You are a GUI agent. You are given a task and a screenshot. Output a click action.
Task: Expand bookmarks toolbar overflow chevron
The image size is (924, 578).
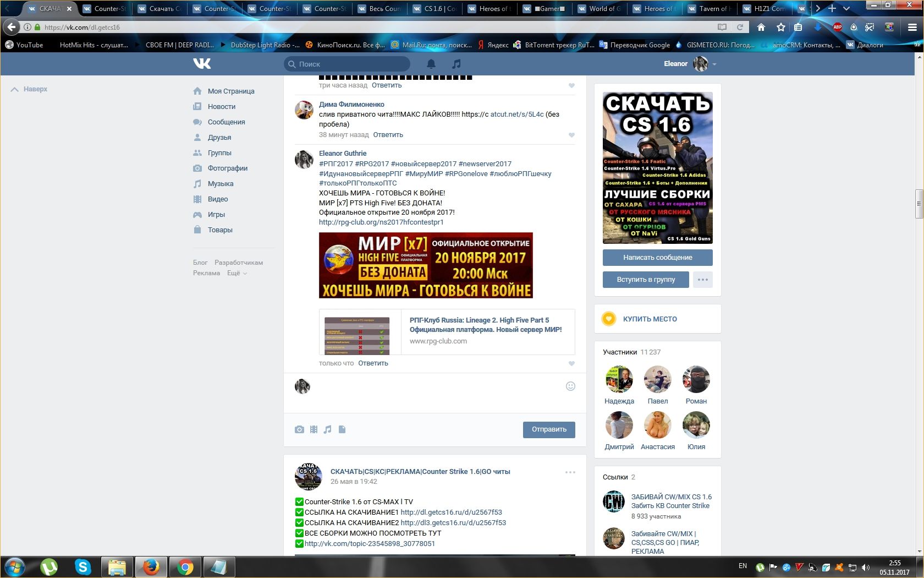point(917,45)
